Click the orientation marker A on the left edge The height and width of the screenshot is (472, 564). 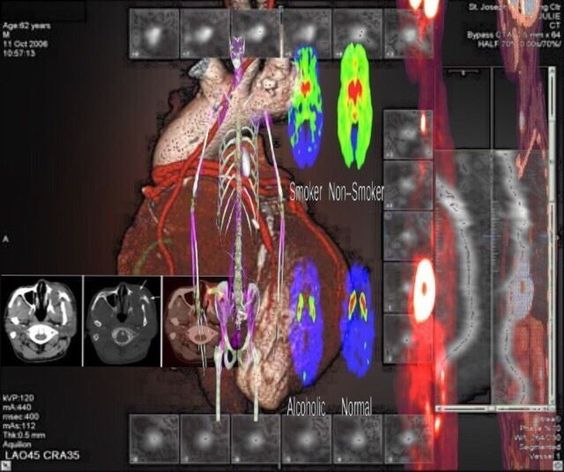tap(6, 239)
